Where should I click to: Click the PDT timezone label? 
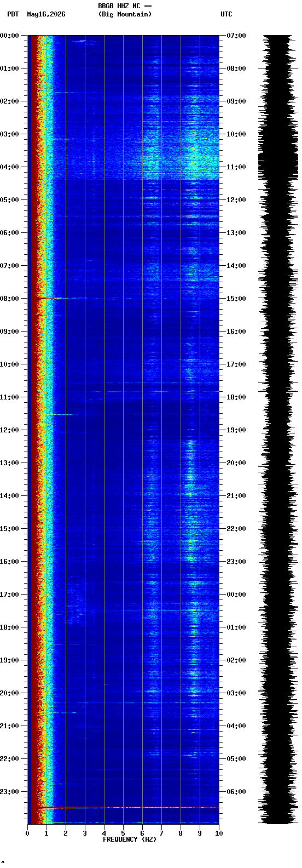[13, 14]
